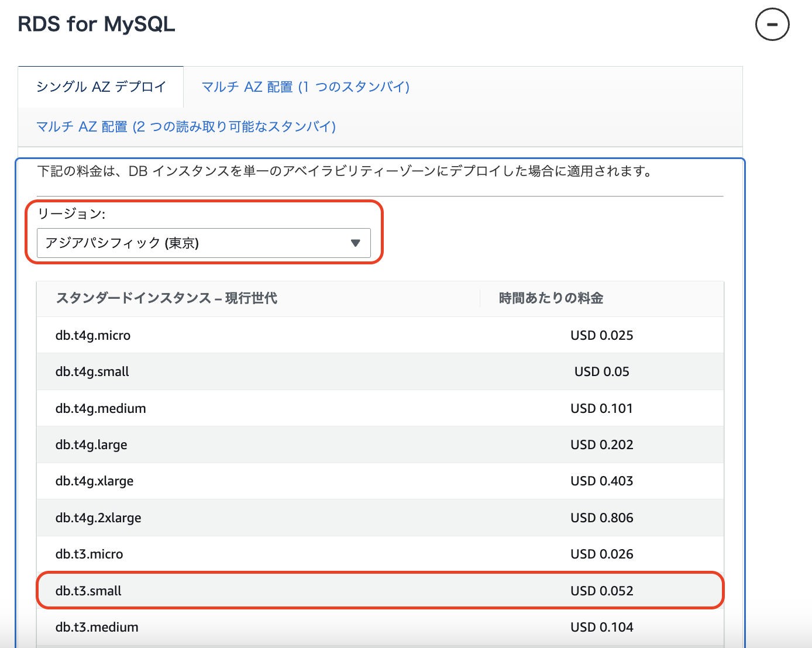Select the db.t3.micro instance name
The width and height of the screenshot is (812, 648).
coord(90,554)
